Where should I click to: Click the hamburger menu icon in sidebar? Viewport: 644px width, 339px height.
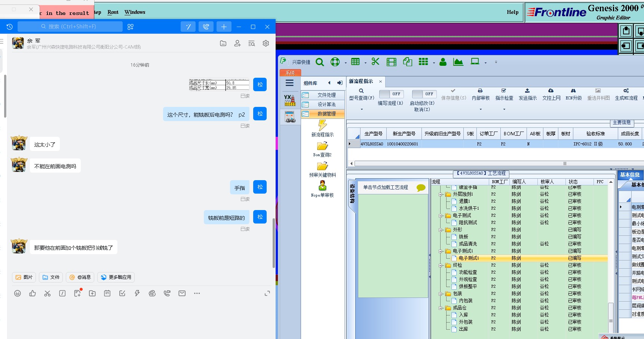(290, 83)
